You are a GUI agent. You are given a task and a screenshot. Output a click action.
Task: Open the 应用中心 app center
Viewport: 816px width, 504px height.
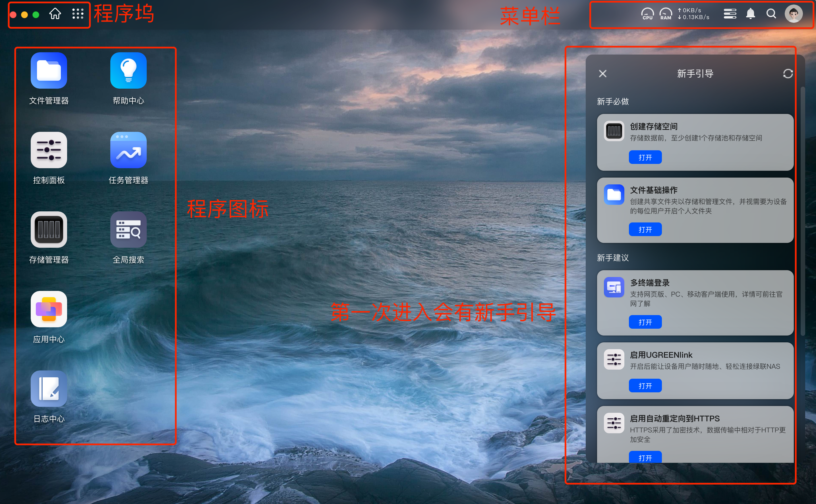49,309
